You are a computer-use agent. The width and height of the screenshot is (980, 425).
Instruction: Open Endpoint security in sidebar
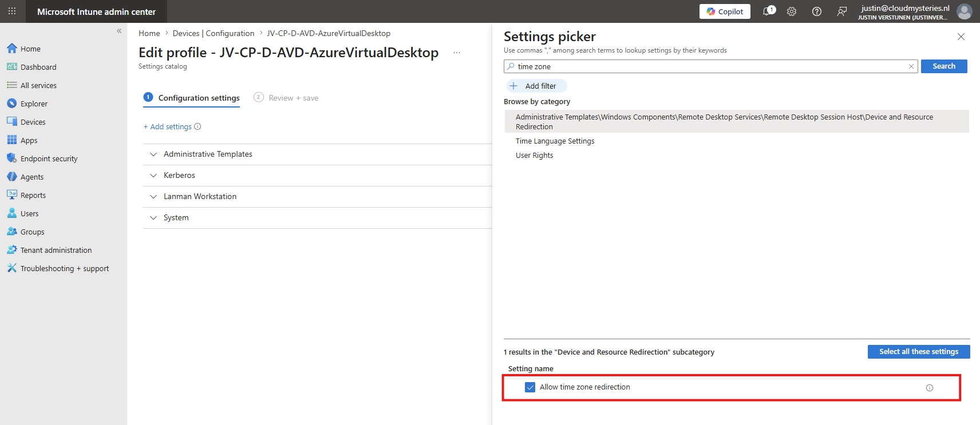pyautogui.click(x=49, y=158)
